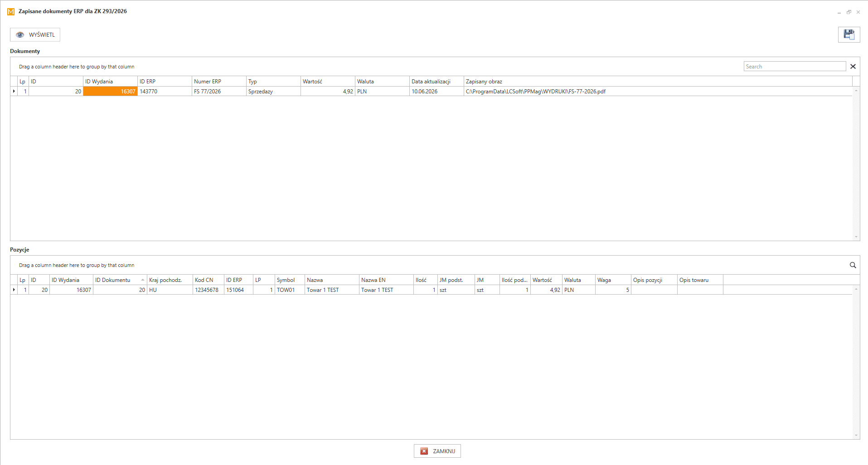Viewport: 868px width, 465px height.
Task: Click the Kod CN column header
Action: click(x=209, y=280)
